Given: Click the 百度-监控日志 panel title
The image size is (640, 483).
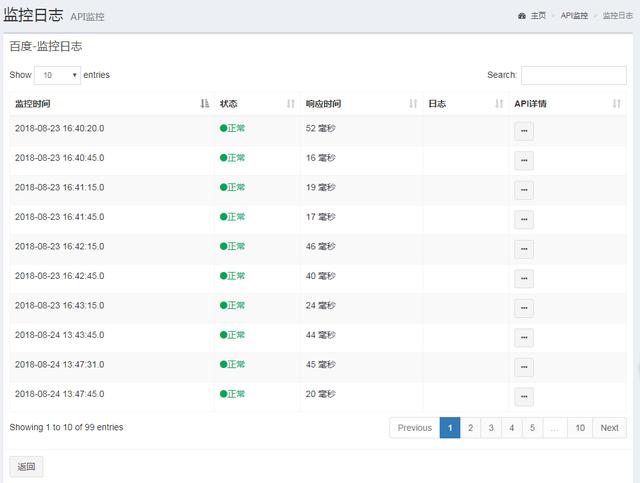Looking at the screenshot, I should pyautogui.click(x=46, y=46).
